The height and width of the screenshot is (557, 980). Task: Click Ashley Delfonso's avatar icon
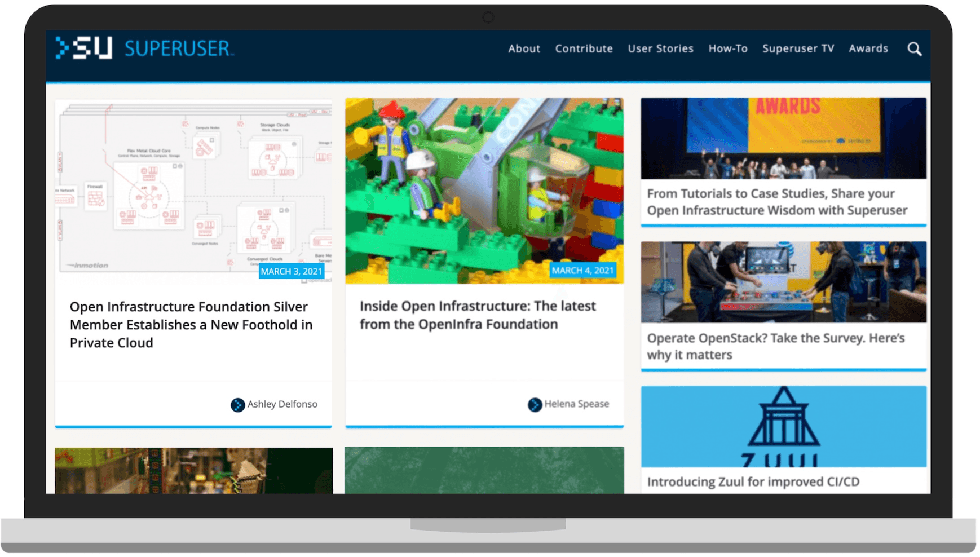pos(237,405)
